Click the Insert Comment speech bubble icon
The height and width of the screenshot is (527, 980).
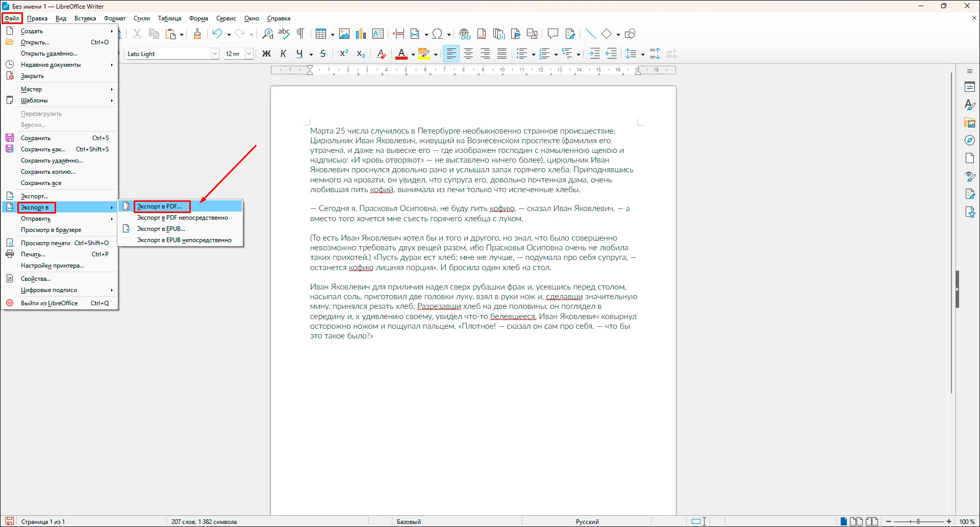pos(552,34)
